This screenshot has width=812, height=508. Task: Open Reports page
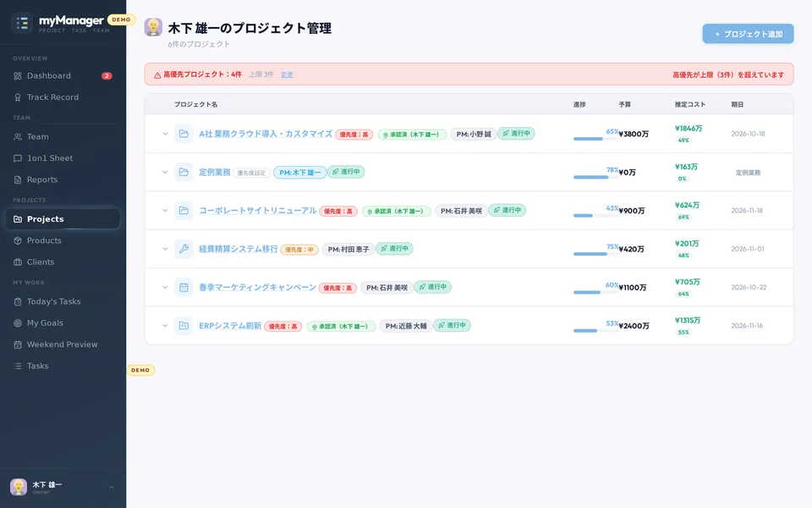click(62, 179)
